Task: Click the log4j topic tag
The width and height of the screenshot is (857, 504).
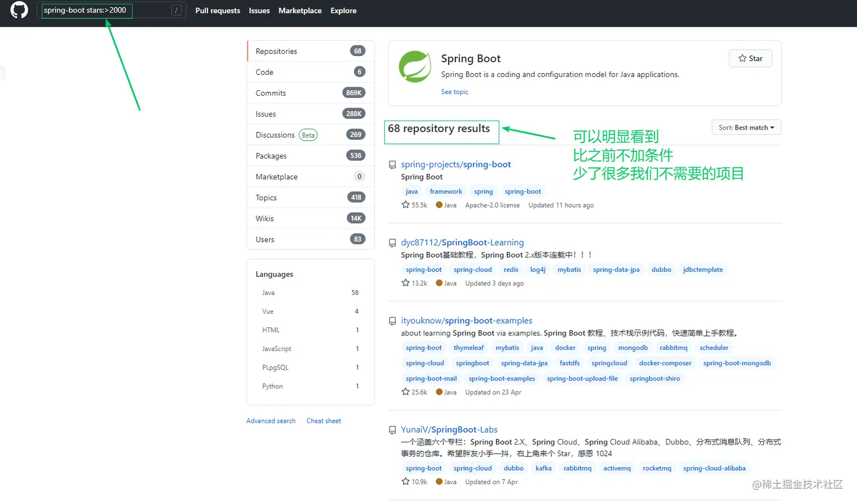Action: 538,270
